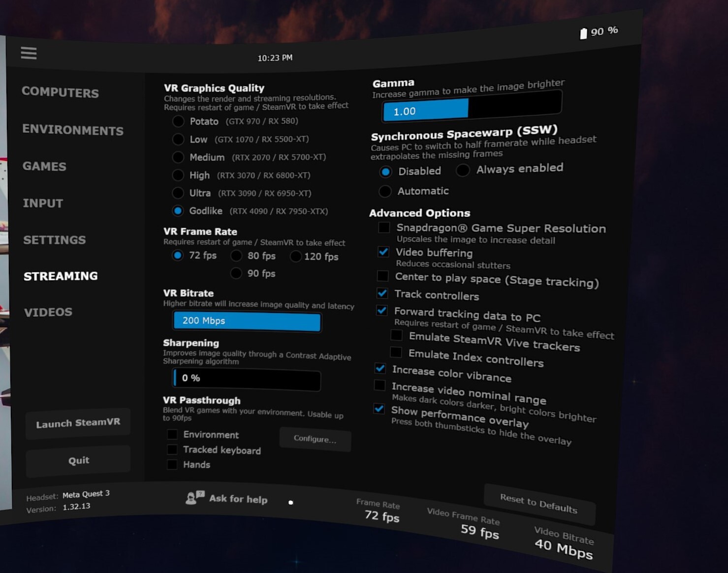Enable Increase video nominal range

[x=380, y=385]
